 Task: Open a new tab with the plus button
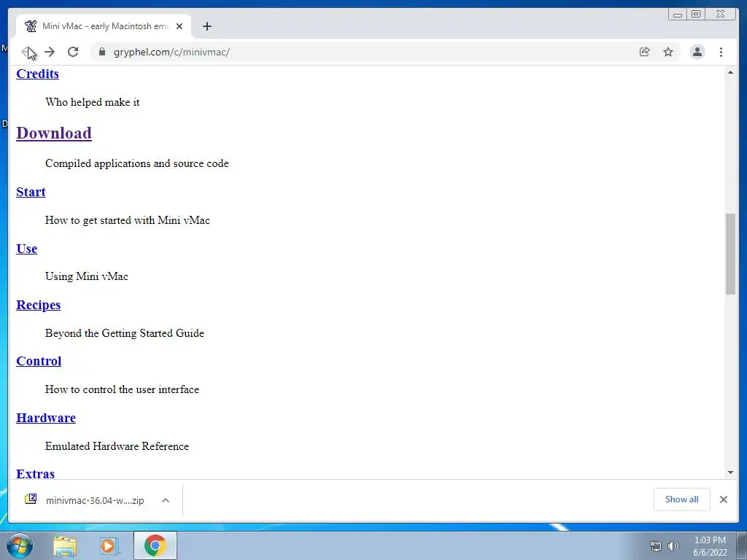point(206,26)
